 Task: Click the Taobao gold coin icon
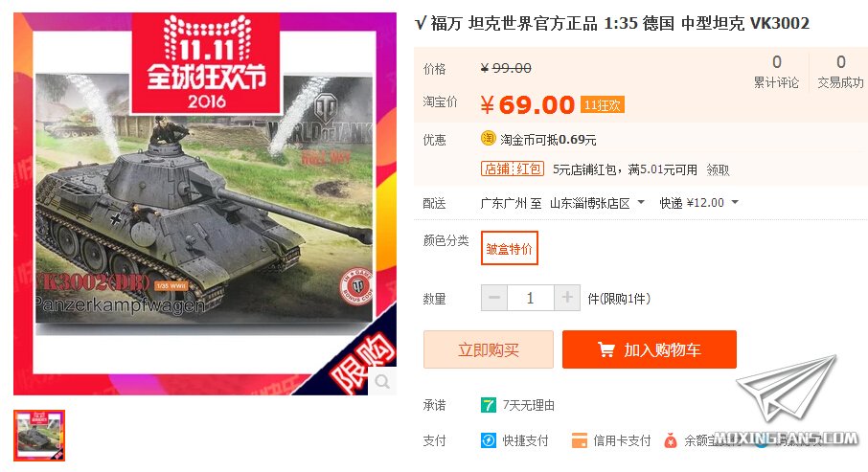coord(488,138)
